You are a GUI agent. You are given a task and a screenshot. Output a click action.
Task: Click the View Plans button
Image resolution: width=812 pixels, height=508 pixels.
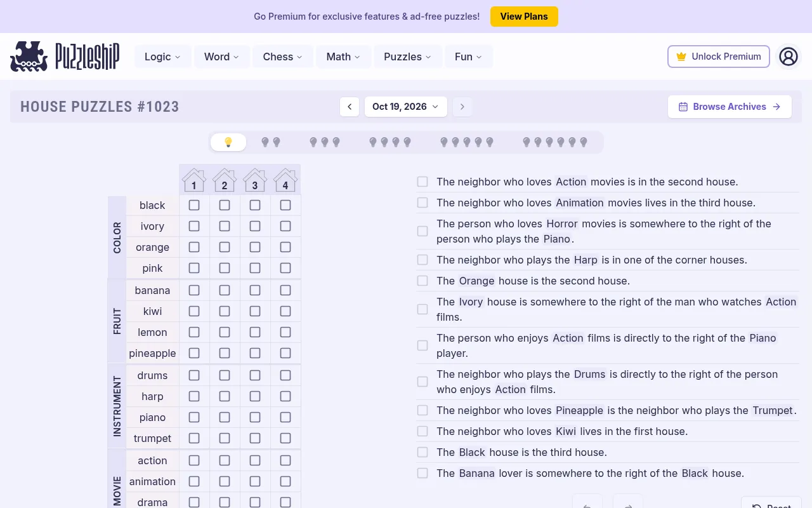click(524, 17)
